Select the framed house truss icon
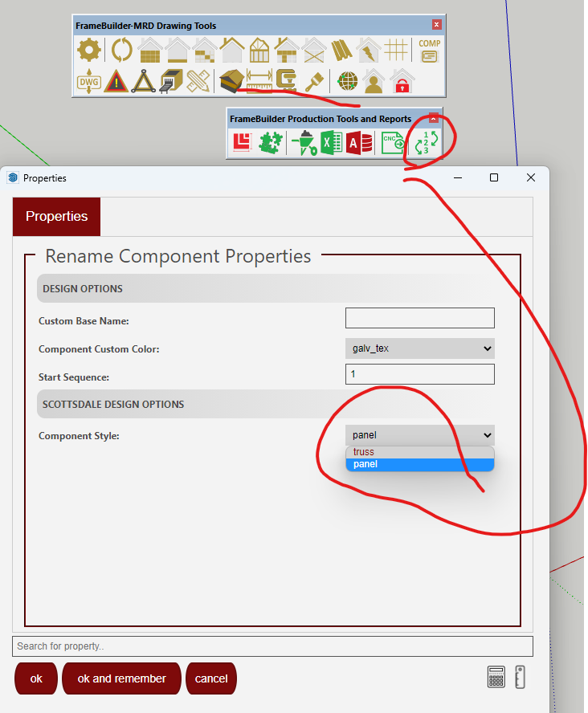This screenshot has width=588, height=713. point(259,50)
